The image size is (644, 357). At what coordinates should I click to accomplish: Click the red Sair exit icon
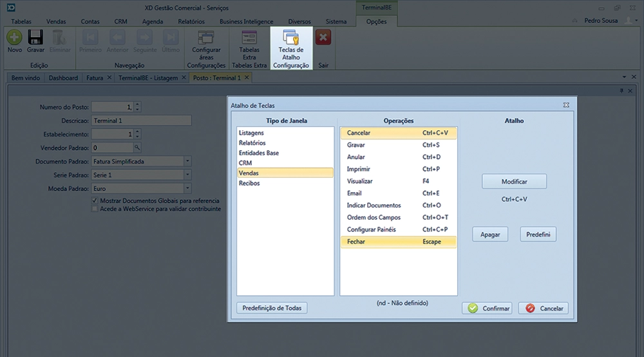[323, 38]
